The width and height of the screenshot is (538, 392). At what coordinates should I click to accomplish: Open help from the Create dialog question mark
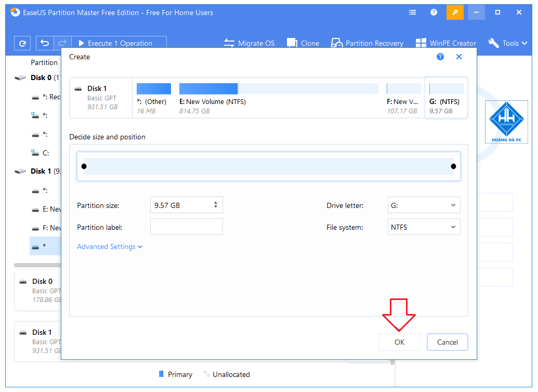440,57
